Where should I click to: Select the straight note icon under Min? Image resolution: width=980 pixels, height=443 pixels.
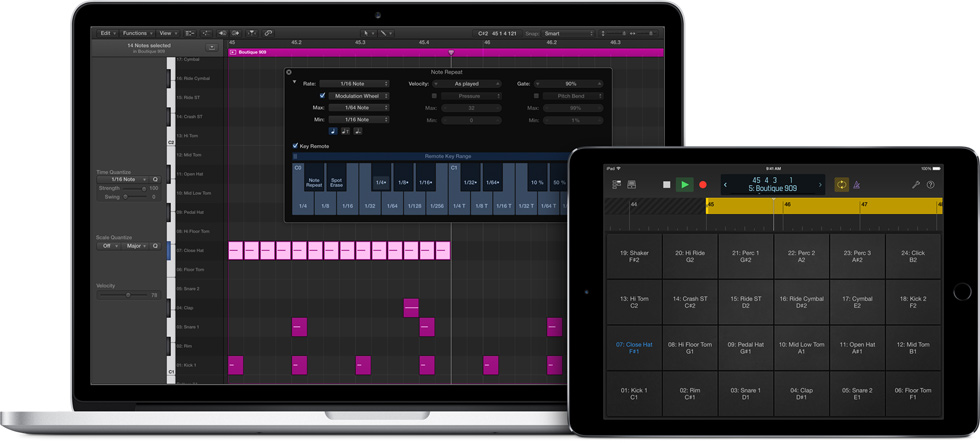(x=333, y=131)
